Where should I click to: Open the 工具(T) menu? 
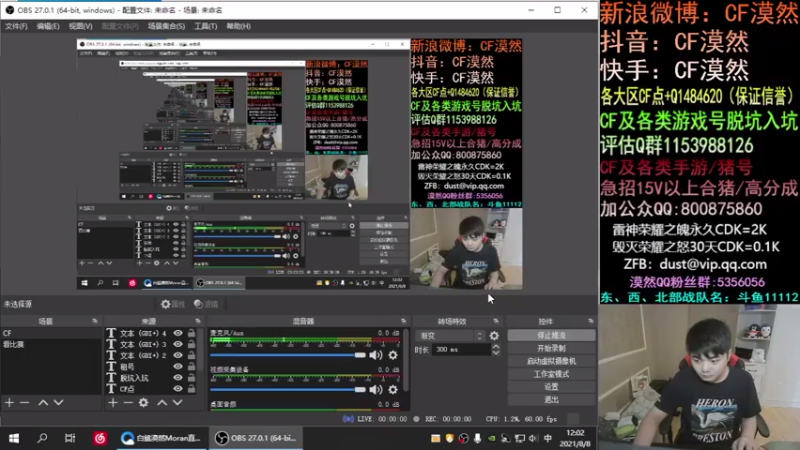tap(206, 26)
